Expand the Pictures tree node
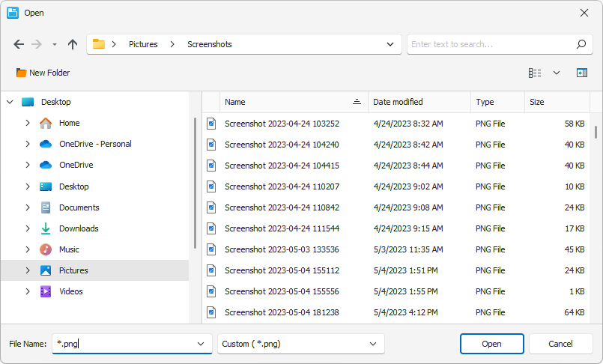Viewport: 603px width, 364px height. [28, 270]
